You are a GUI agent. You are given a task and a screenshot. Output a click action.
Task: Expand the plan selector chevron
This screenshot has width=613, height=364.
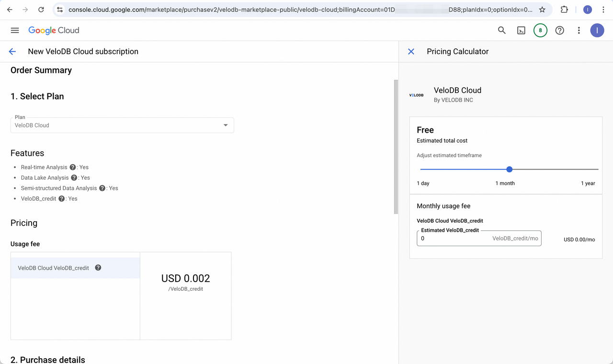point(225,125)
